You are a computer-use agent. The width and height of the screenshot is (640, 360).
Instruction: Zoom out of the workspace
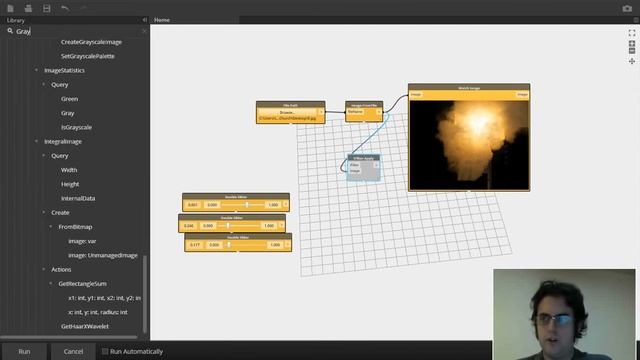[x=632, y=51]
